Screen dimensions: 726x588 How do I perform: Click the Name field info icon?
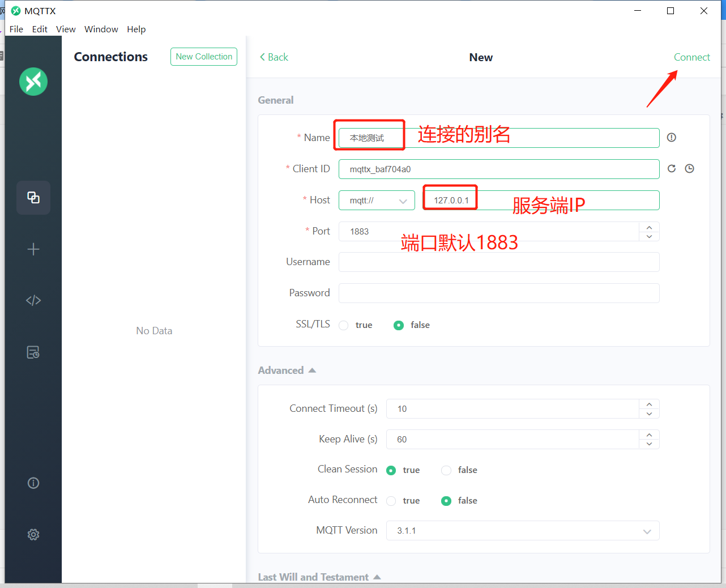[672, 138]
